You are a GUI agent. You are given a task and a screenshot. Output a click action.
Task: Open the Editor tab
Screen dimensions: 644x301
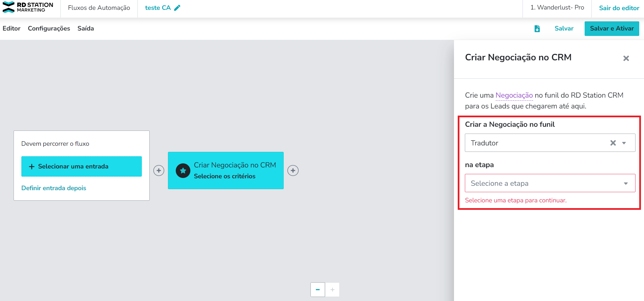pos(12,28)
